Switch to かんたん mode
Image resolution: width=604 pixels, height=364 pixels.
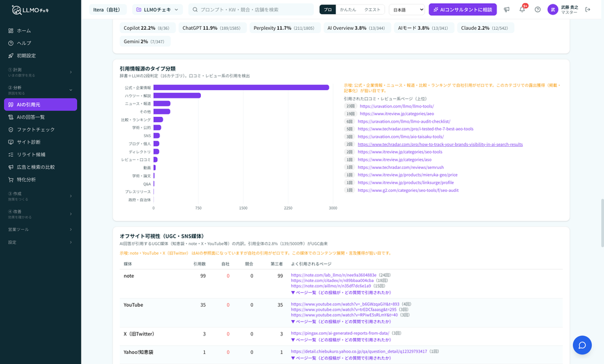348,10
